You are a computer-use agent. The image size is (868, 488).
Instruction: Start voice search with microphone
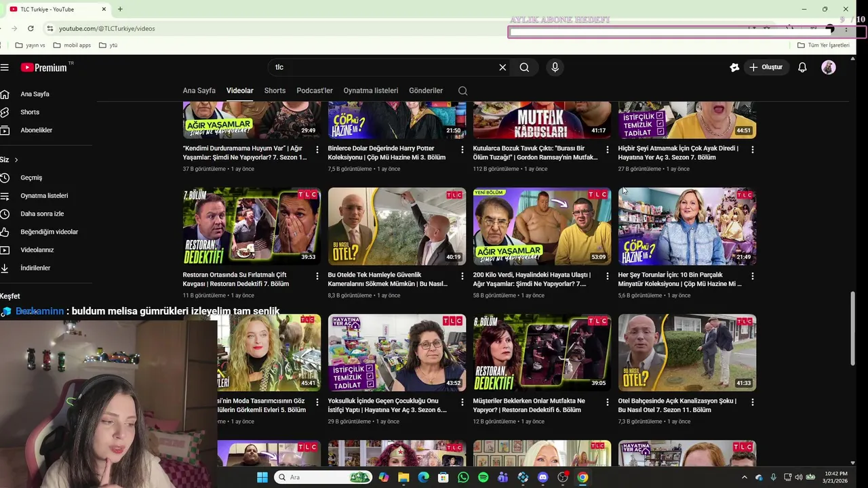pos(555,67)
